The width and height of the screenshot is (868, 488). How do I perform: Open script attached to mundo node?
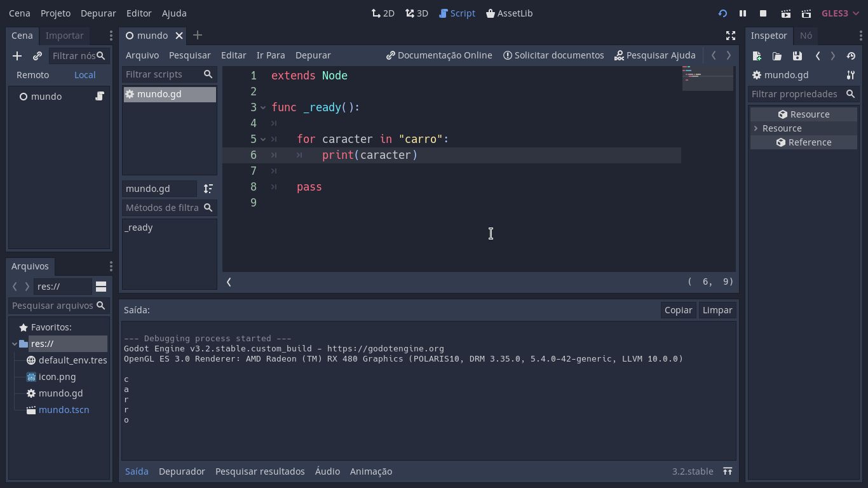pyautogui.click(x=100, y=96)
